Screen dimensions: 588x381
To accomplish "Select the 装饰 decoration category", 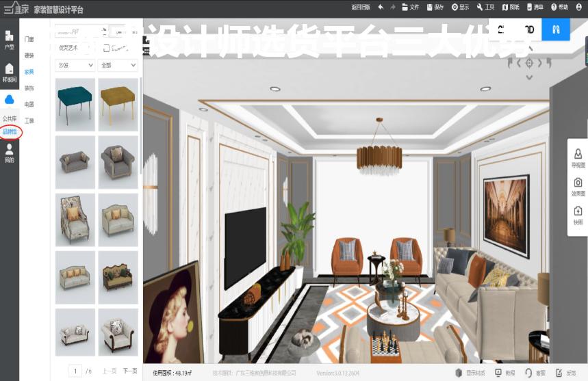I will 29,88.
